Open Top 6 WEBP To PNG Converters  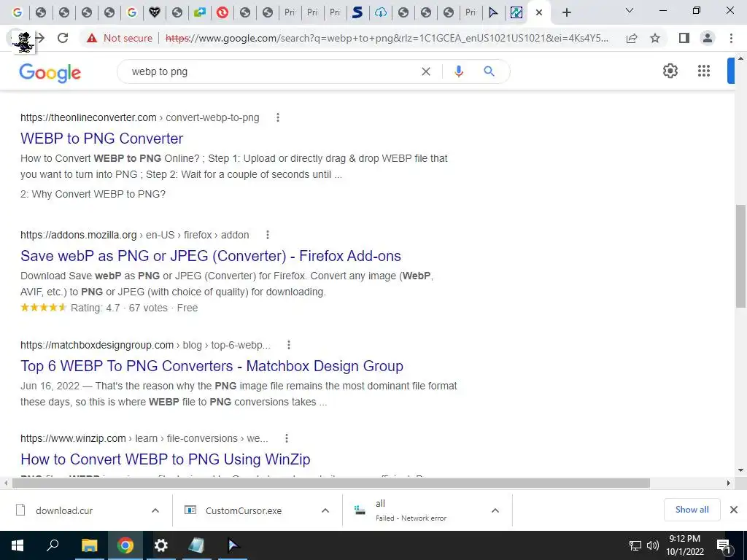pyautogui.click(x=212, y=366)
